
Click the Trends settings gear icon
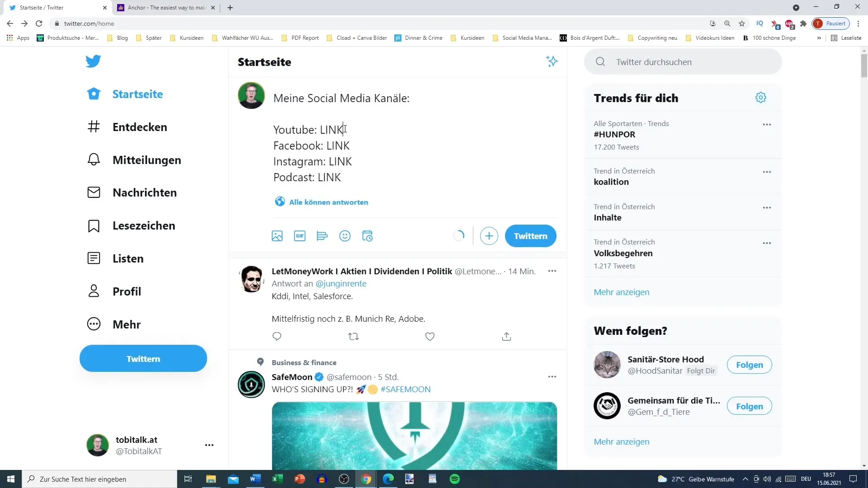coord(761,97)
